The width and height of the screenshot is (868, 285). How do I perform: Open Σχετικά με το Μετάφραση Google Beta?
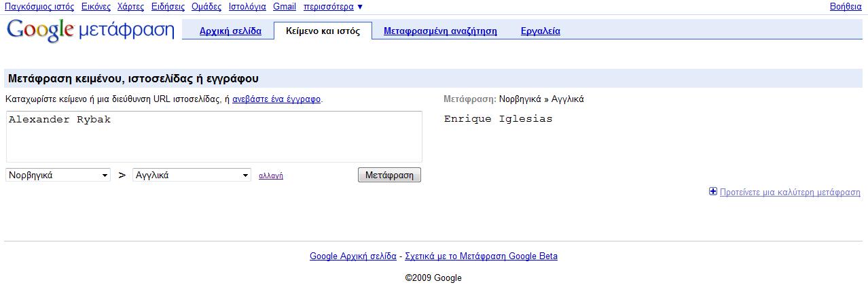(481, 256)
